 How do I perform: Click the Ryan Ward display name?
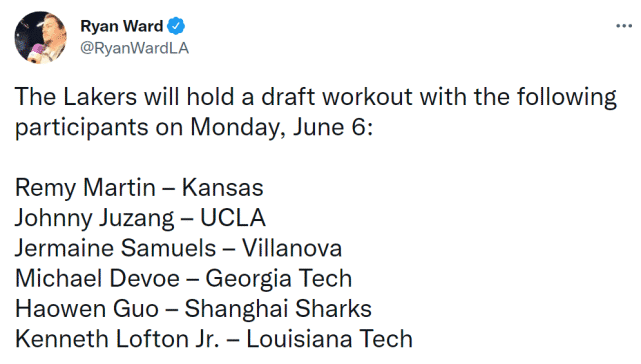click(122, 26)
